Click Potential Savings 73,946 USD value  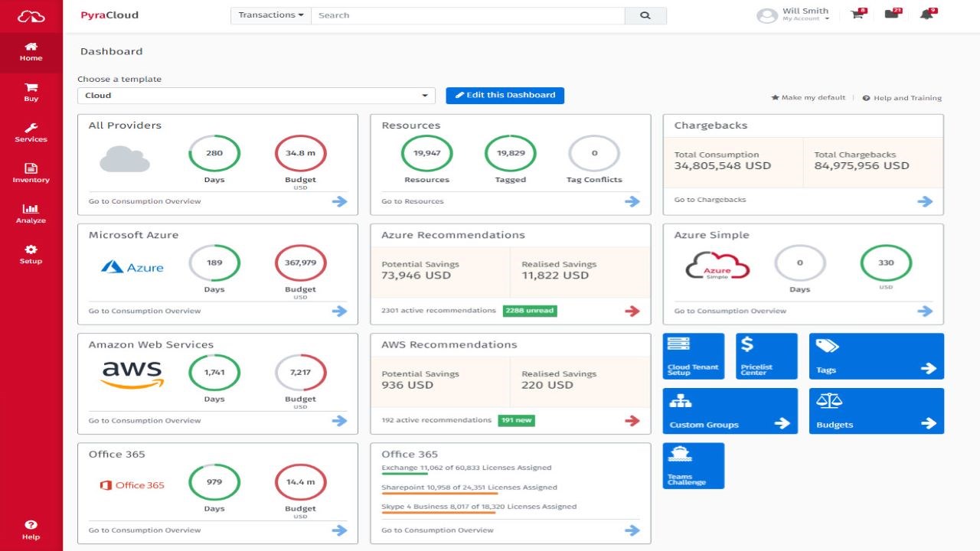[417, 275]
